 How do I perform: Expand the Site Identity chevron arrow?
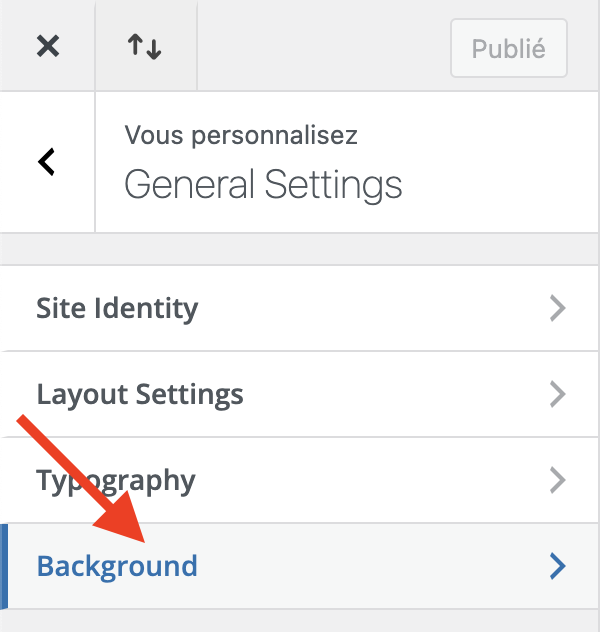click(x=558, y=308)
